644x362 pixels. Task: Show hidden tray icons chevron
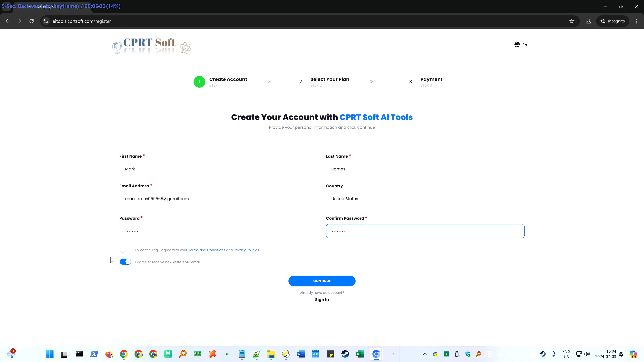424,354
